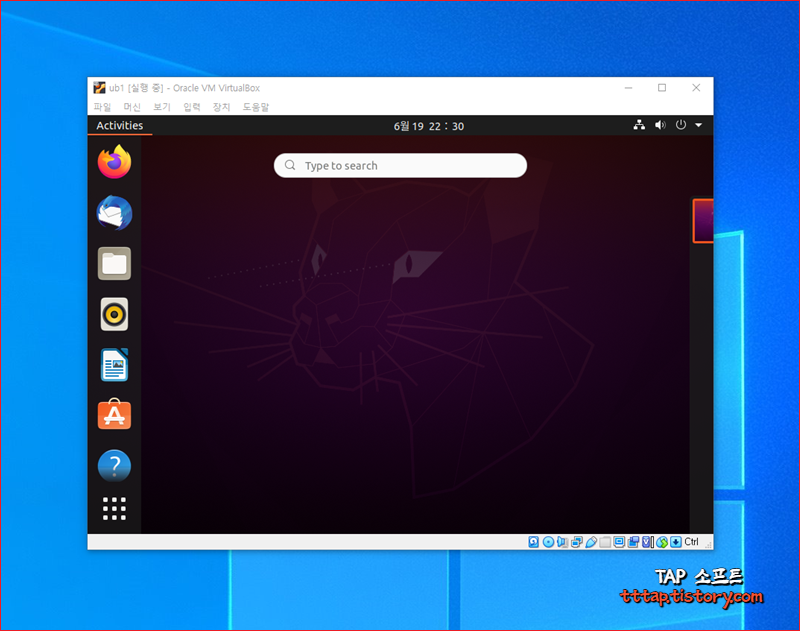Viewport: 800px width, 631px height.
Task: Launch Rhythmbox music player
Action: pyautogui.click(x=114, y=314)
